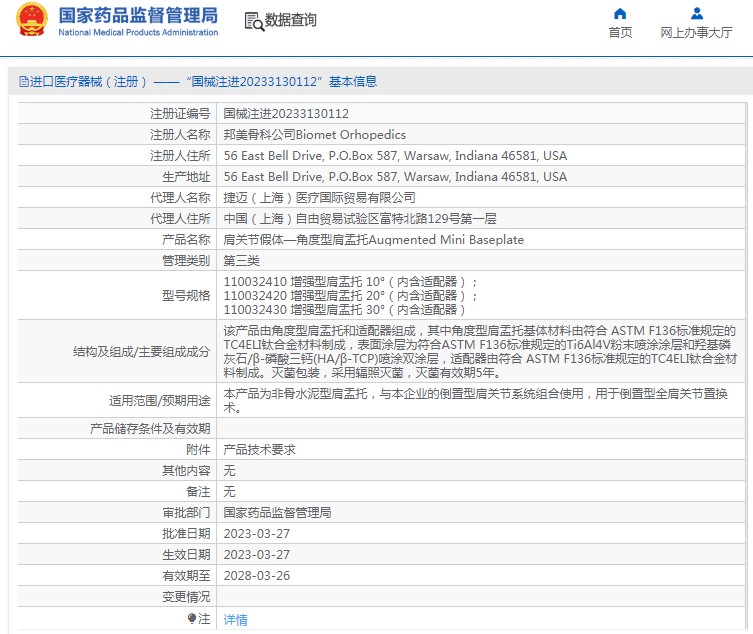The width and height of the screenshot is (753, 634).
Task: Click the lightbulb icon beside 注
Action: (x=192, y=618)
